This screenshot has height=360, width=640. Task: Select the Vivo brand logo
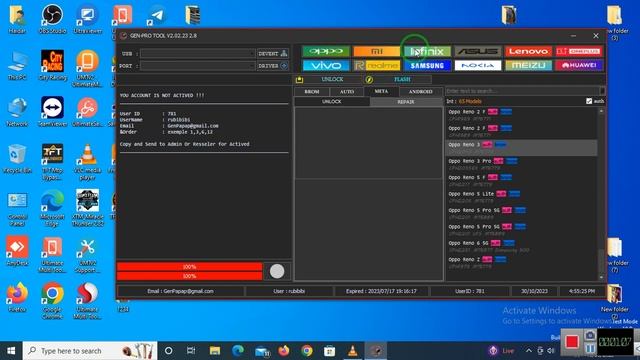point(326,65)
